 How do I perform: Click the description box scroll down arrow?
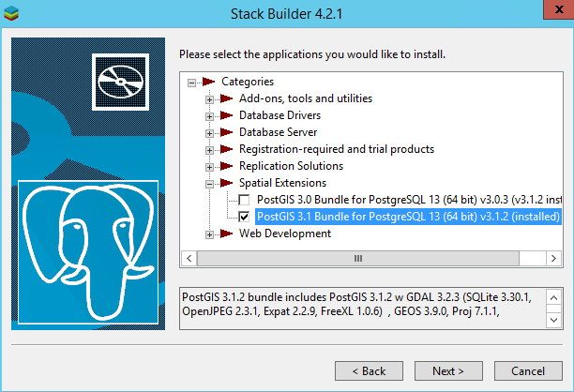[554, 320]
